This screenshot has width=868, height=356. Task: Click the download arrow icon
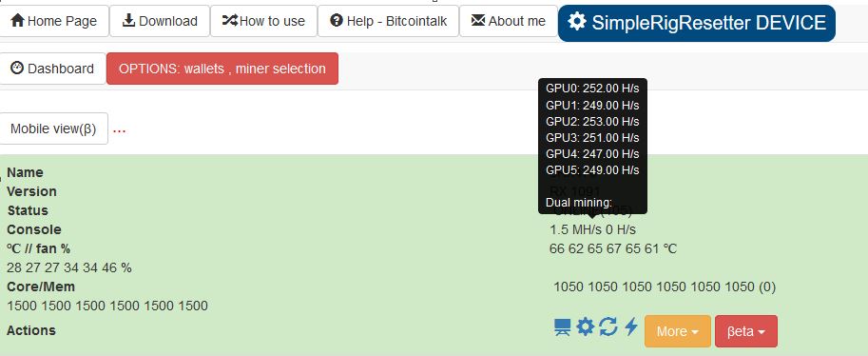129,21
